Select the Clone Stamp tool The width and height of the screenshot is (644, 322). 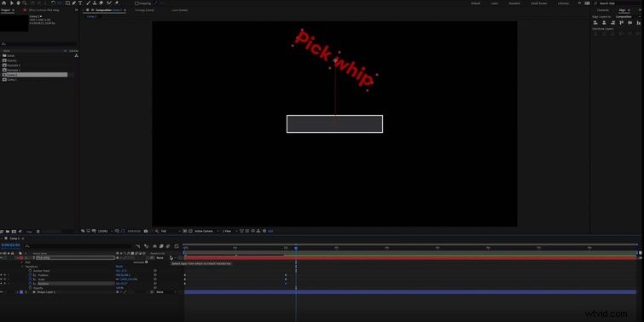point(95,3)
